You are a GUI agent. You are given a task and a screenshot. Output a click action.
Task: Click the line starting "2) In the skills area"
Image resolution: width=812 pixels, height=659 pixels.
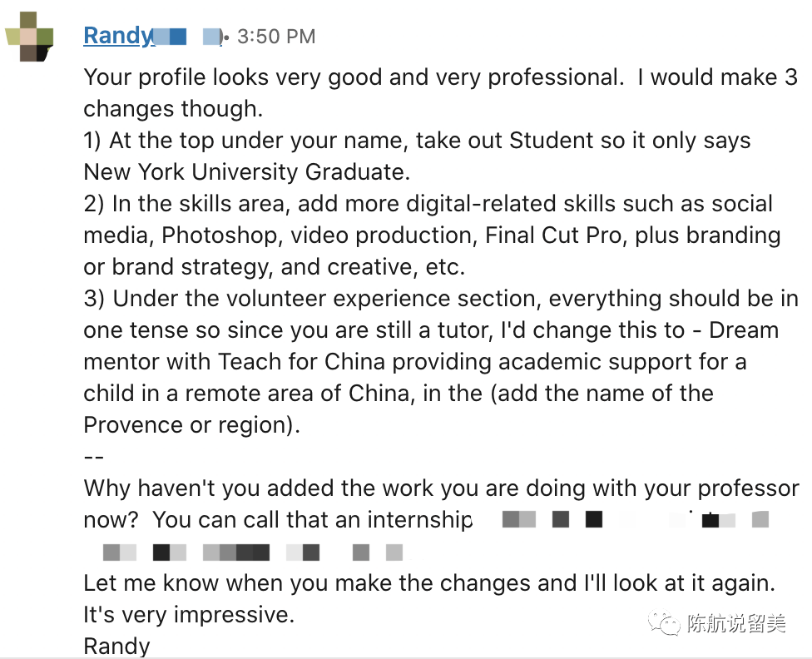coord(428,204)
